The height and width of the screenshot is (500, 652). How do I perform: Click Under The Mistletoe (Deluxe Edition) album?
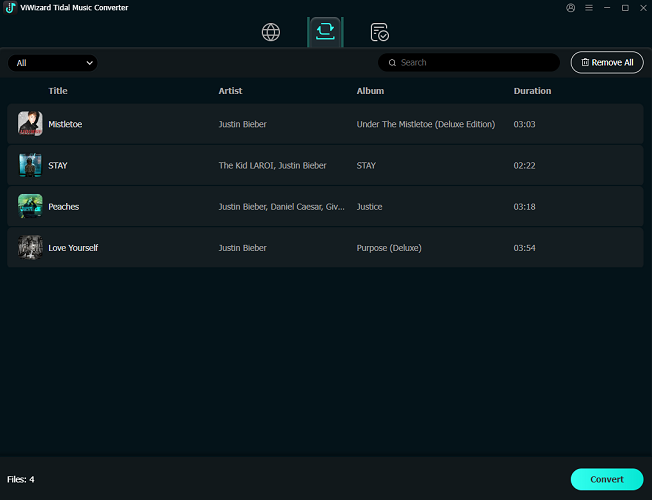coord(426,124)
